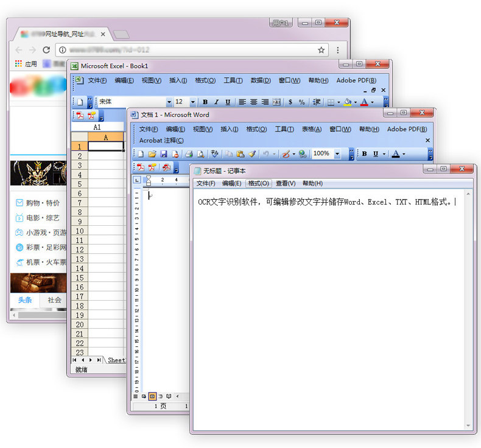The height and width of the screenshot is (448, 481).
Task: Click the Permission icon in Word toolbar
Action: coord(175,153)
